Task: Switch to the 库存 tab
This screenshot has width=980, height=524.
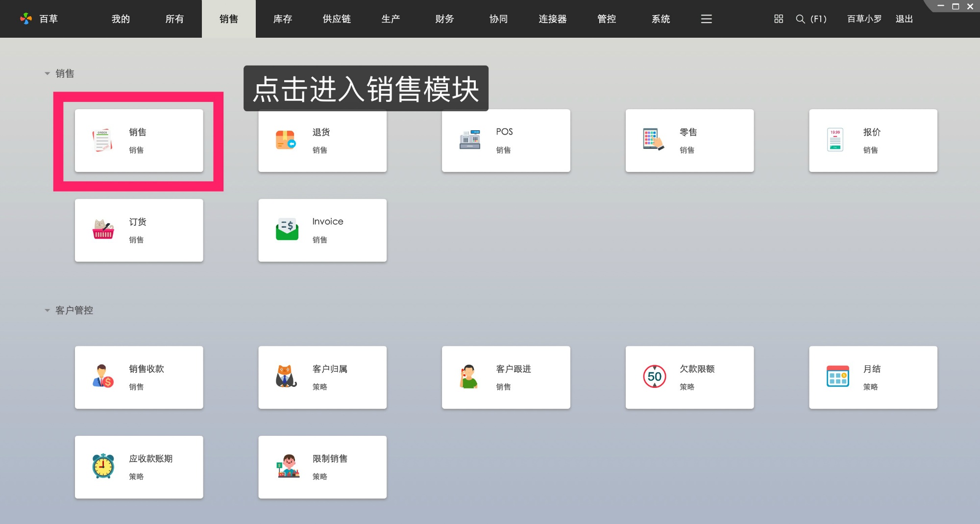Action: [x=282, y=19]
